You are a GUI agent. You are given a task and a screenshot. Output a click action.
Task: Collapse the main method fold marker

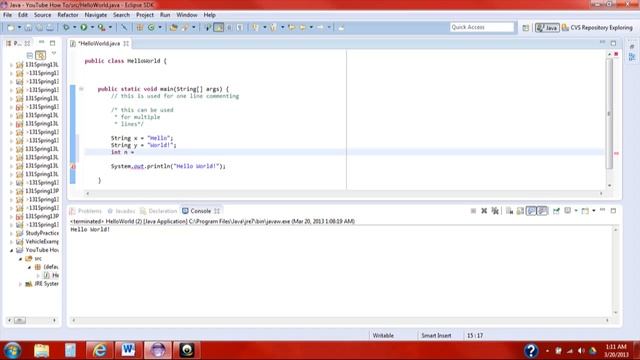point(81,89)
